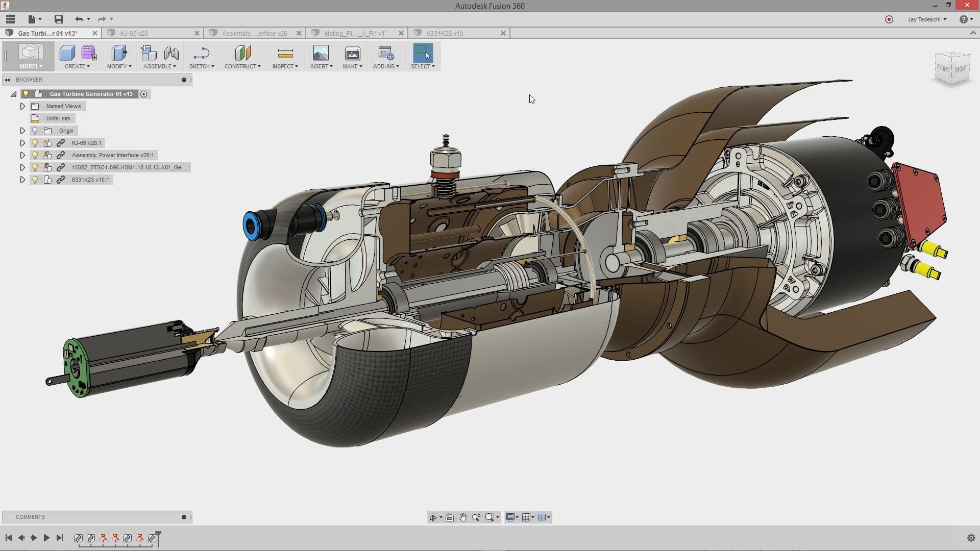Image resolution: width=980 pixels, height=551 pixels.
Task: Activate the Pan tool in navigation bar
Action: 462,517
